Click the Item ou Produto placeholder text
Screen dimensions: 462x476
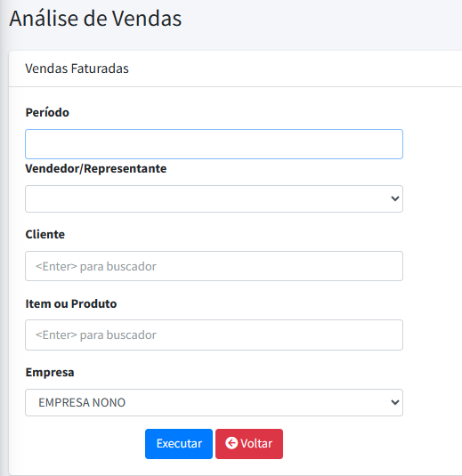click(96, 335)
